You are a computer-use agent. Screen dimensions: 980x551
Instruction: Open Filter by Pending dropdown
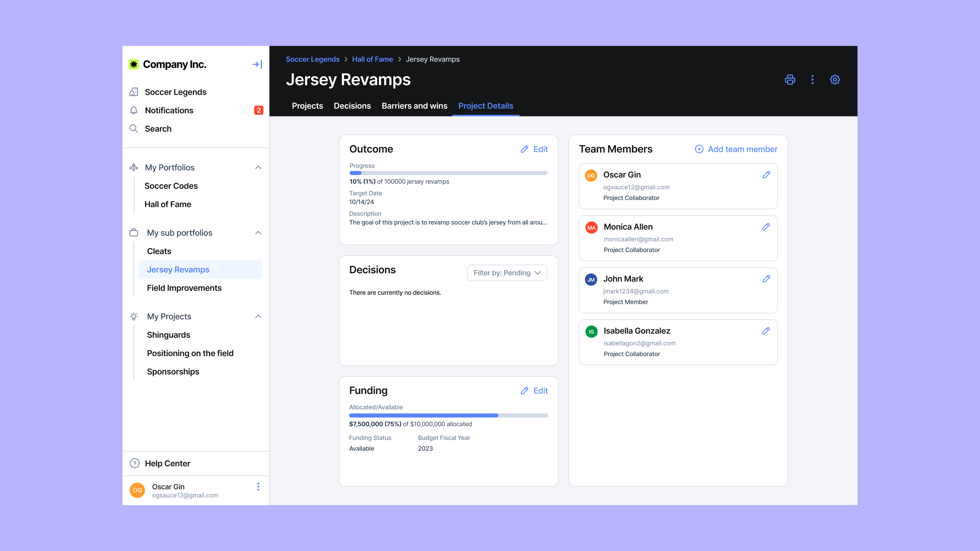tap(507, 273)
